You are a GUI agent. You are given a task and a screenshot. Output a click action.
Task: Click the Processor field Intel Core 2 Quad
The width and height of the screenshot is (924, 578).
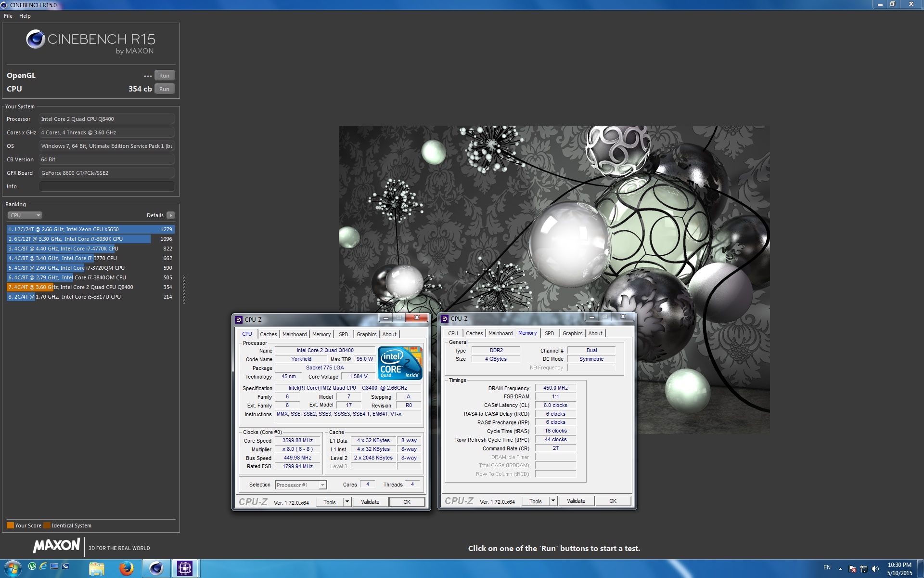[106, 119]
